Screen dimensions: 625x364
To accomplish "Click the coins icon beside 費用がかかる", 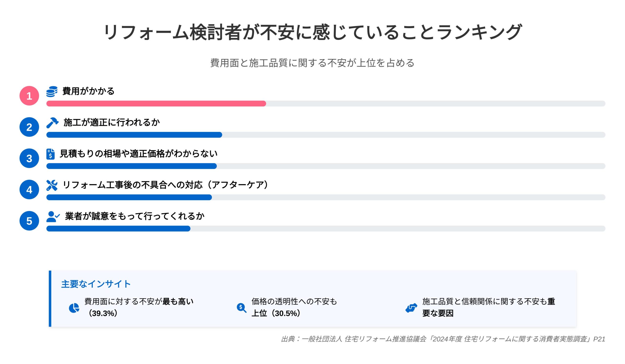I will click(x=52, y=92).
